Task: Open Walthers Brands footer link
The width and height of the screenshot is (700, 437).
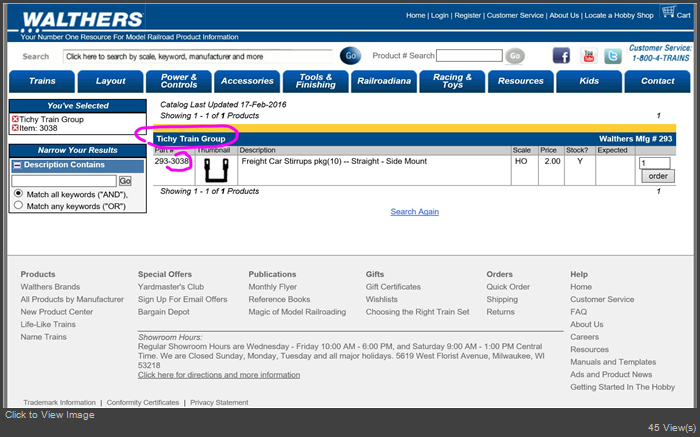Action: click(50, 287)
